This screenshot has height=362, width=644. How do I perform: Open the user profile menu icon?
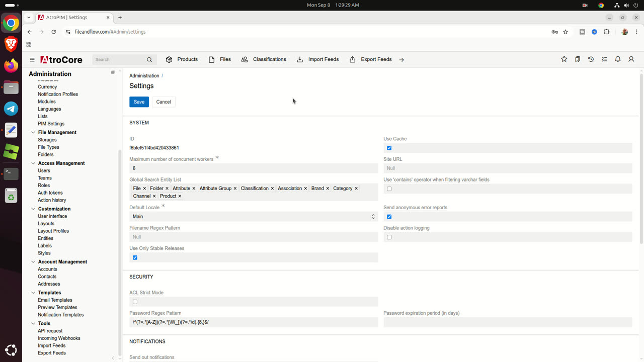pos(631,59)
